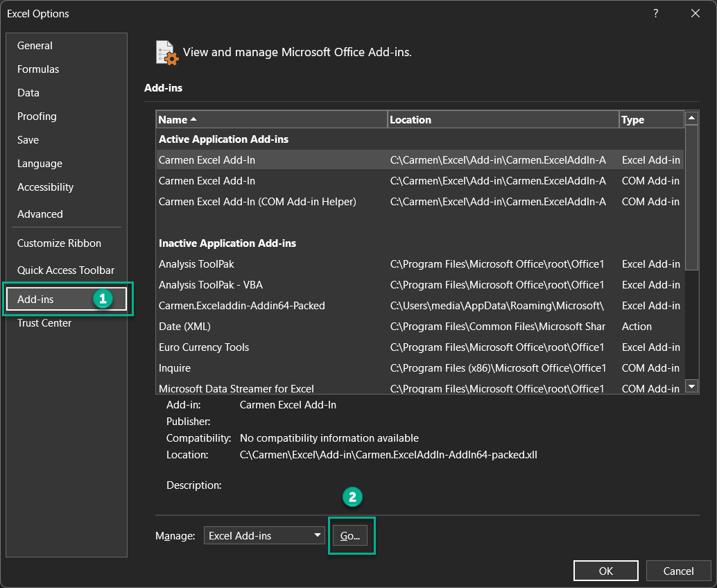
Task: Click scroll up arrow in add-ins list
Action: point(691,119)
